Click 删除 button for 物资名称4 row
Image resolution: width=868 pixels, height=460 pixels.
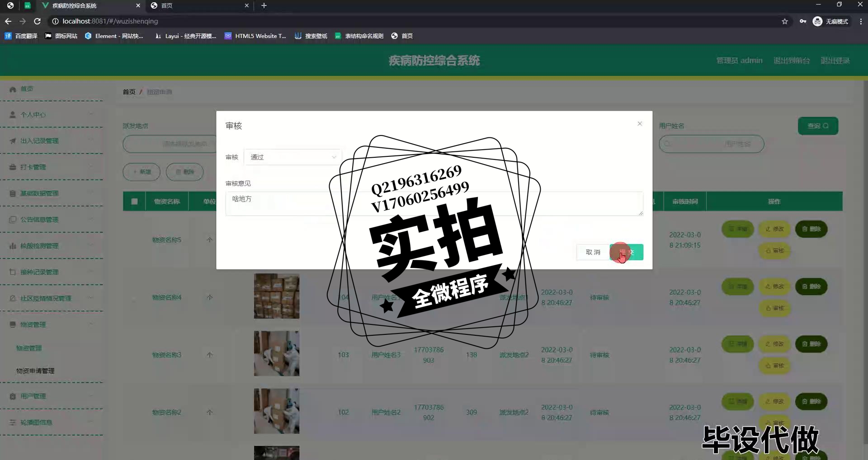811,286
